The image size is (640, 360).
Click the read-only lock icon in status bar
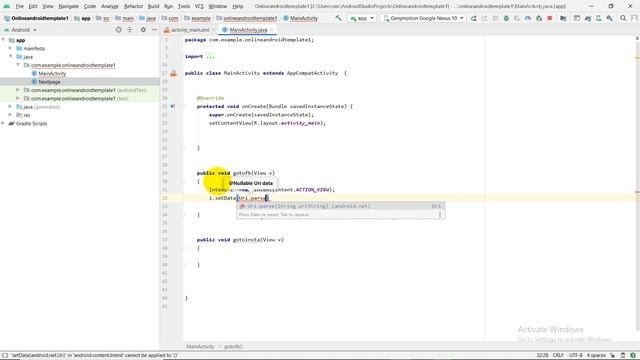(613, 355)
